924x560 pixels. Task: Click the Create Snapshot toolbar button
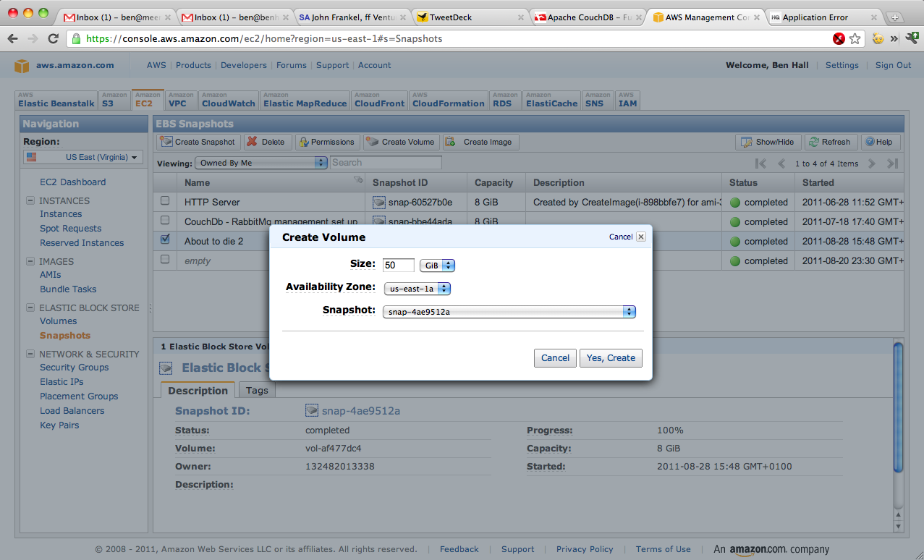[198, 142]
